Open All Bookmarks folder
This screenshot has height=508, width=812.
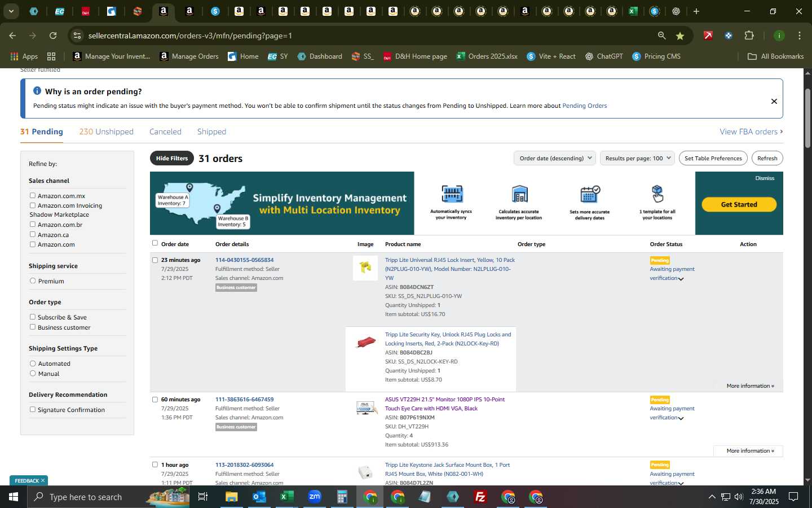(x=776, y=56)
